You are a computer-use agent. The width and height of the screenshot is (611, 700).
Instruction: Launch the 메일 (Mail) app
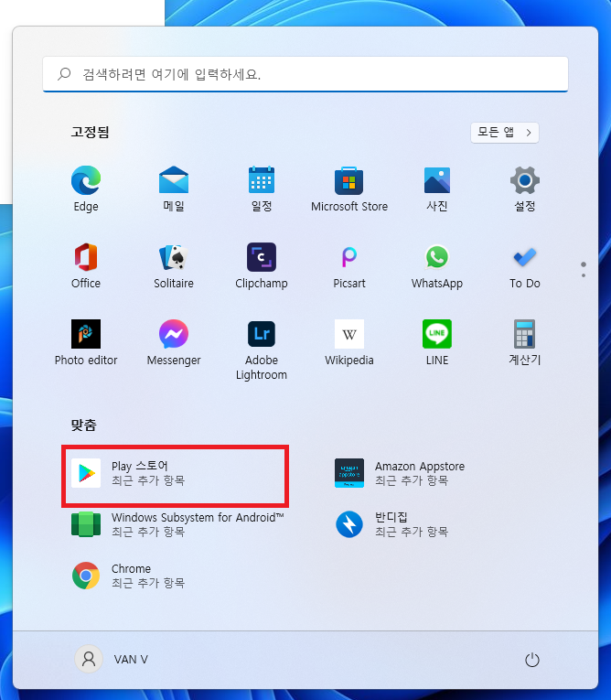[174, 188]
